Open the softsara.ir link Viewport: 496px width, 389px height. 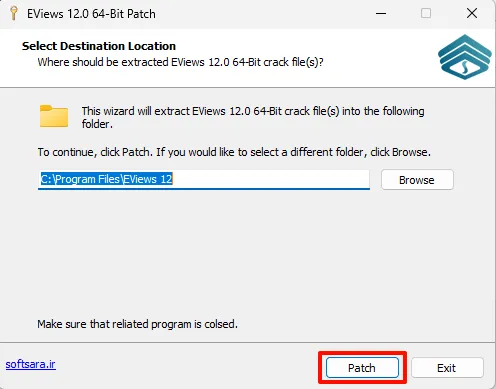click(31, 364)
